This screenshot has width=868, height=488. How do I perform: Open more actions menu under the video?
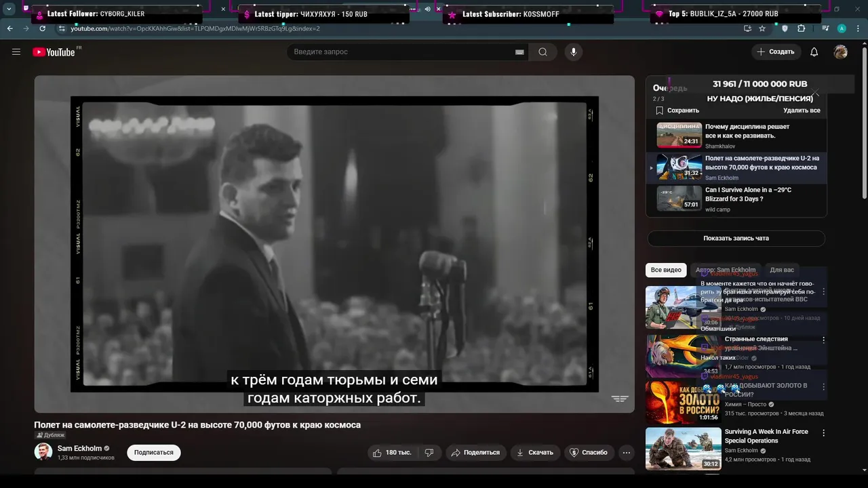pyautogui.click(x=627, y=452)
